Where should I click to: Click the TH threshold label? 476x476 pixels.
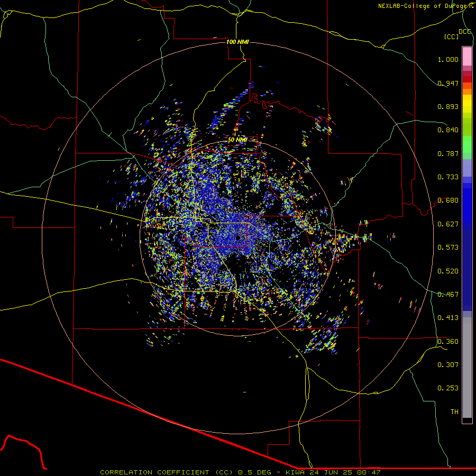pos(454,412)
